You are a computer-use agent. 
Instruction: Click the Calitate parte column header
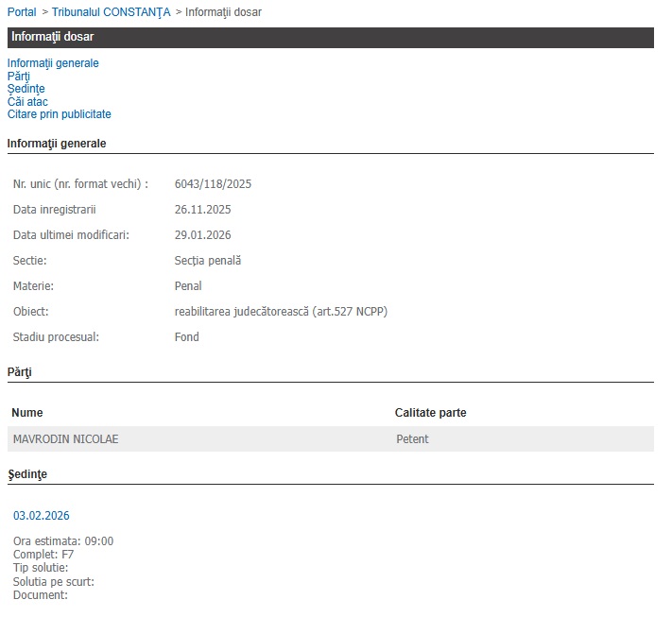[x=430, y=413]
